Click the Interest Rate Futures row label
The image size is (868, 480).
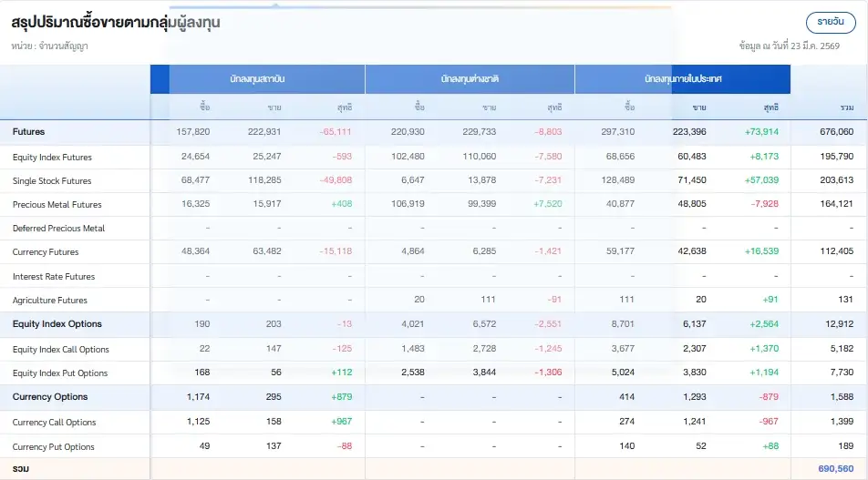[54, 277]
